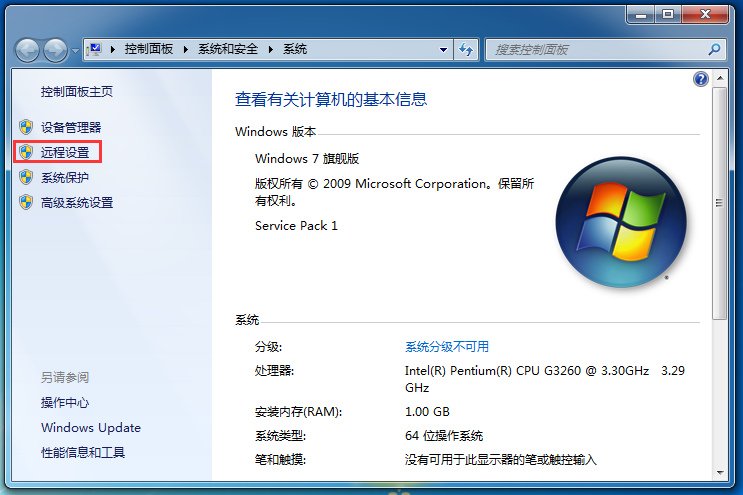Maximize the system window
The image size is (743, 495).
pos(668,14)
